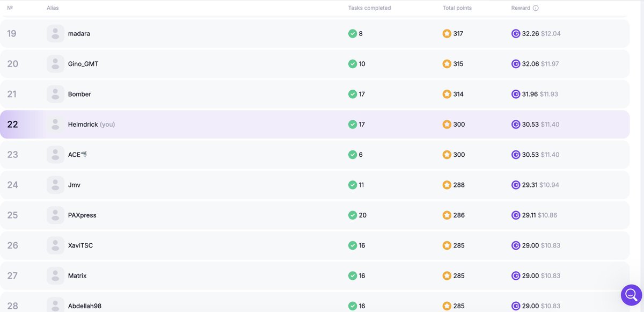
Task: Click the orange star icon in the ACE row
Action: click(447, 155)
